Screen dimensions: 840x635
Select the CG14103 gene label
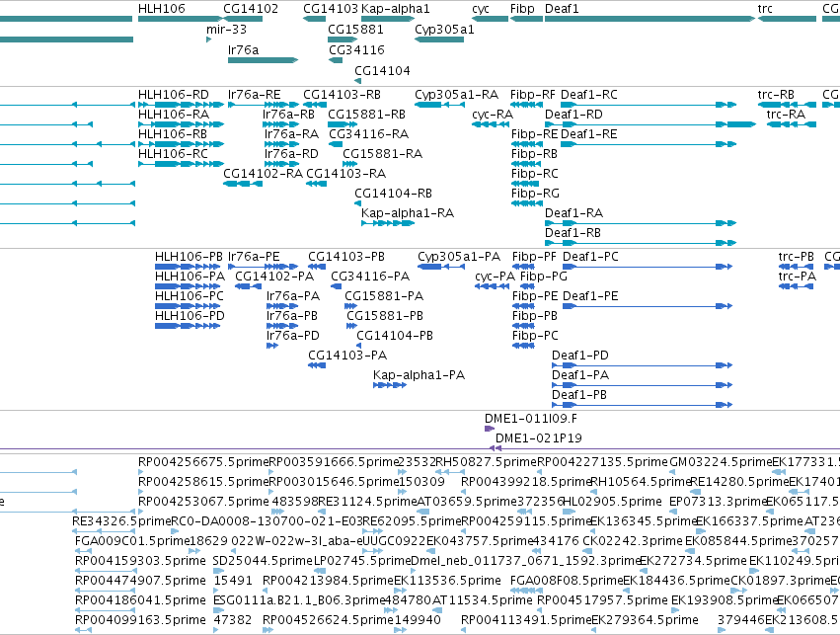[331, 9]
